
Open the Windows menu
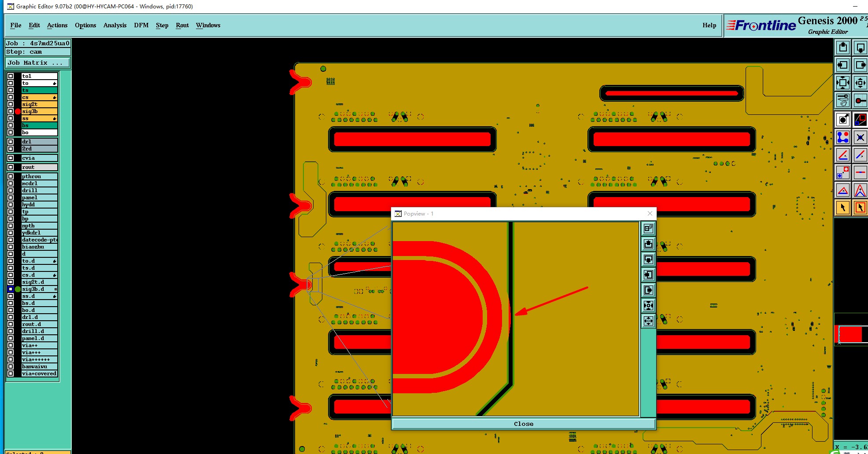[x=208, y=25]
